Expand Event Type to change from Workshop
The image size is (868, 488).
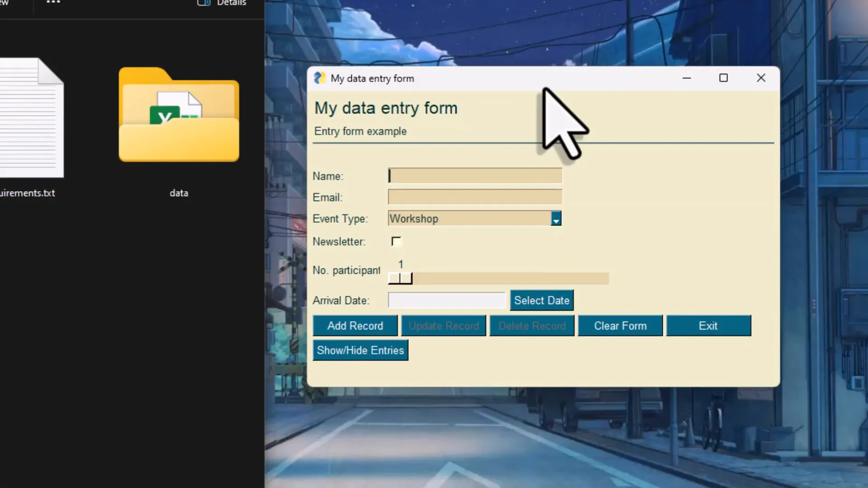pyautogui.click(x=556, y=218)
